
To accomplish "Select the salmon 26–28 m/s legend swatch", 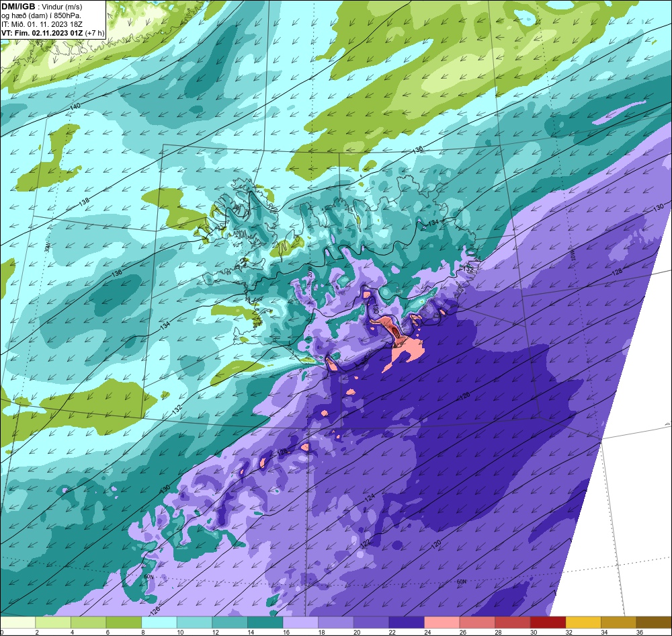I will (x=477, y=623).
